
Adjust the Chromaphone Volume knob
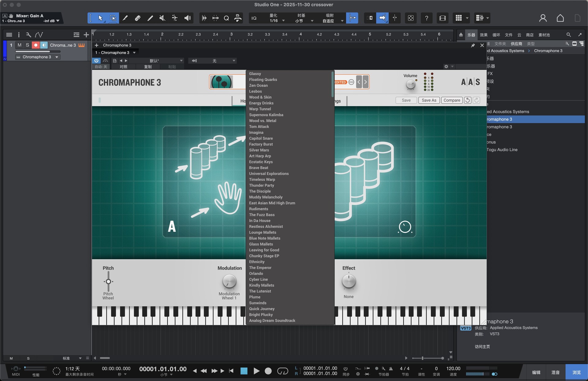410,84
